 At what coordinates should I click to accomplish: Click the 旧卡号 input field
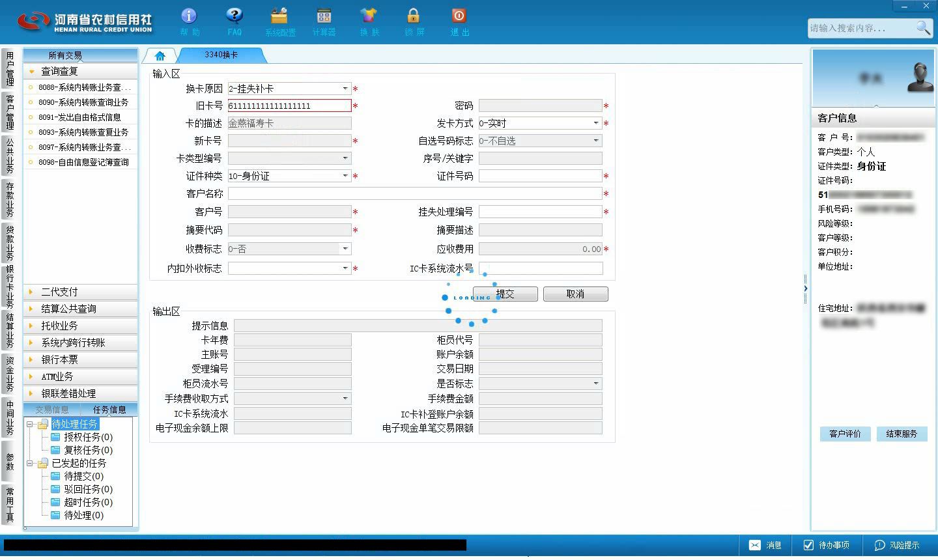[289, 105]
